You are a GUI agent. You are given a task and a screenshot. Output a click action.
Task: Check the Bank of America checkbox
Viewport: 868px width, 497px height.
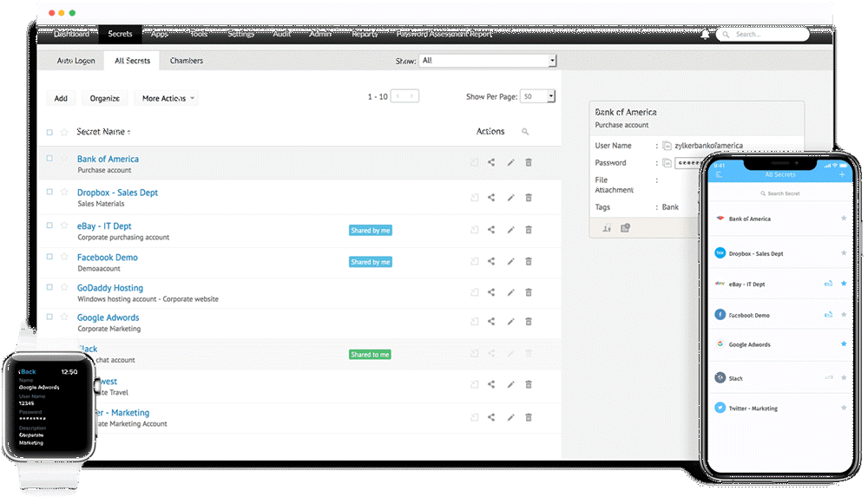(x=49, y=158)
